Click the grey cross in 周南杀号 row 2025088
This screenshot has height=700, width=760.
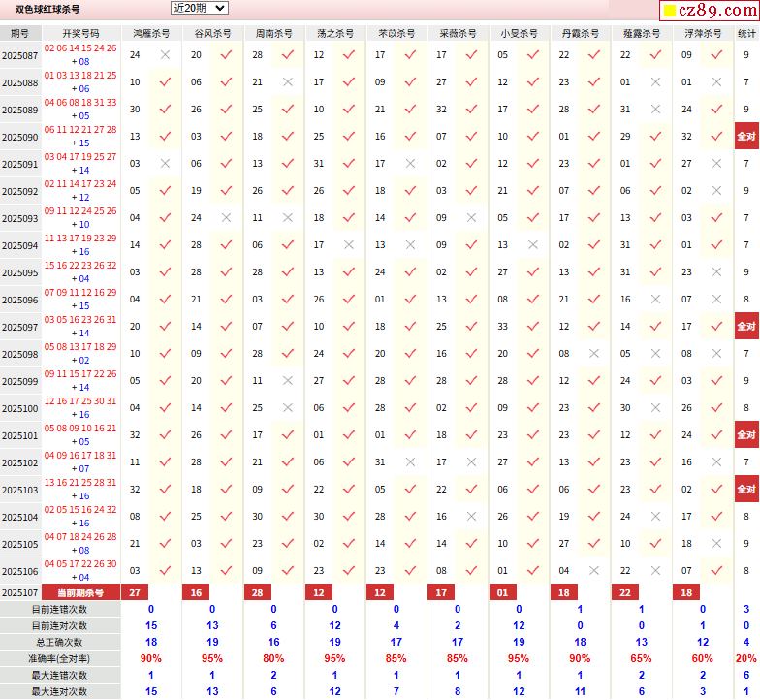pyautogui.click(x=287, y=82)
